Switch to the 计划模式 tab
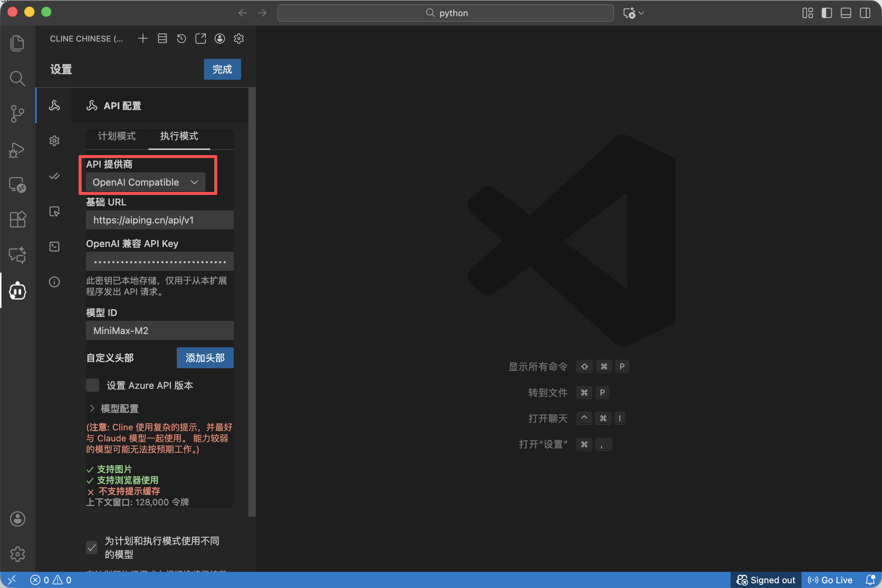 click(116, 136)
